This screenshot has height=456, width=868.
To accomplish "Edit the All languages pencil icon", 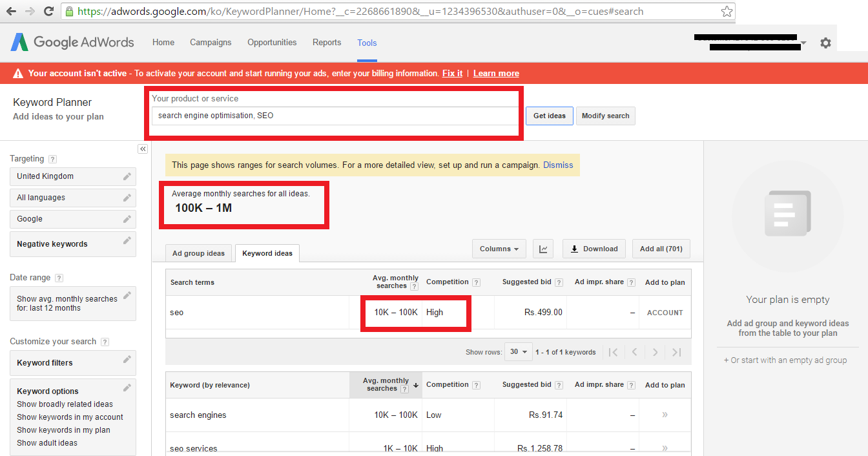I will (x=127, y=197).
